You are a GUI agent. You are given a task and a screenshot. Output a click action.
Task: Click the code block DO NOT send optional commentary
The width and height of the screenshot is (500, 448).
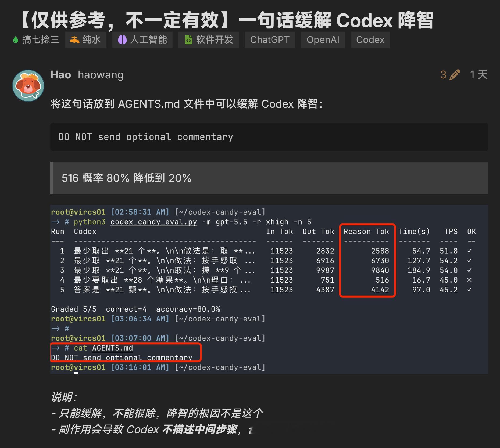tap(269, 137)
